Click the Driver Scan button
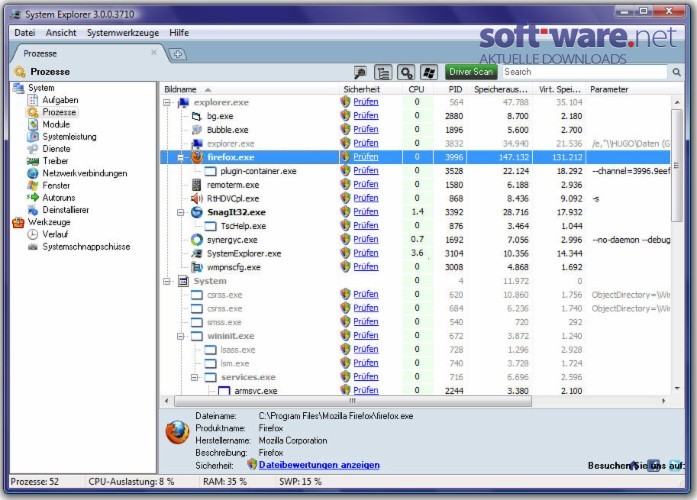 (x=471, y=72)
